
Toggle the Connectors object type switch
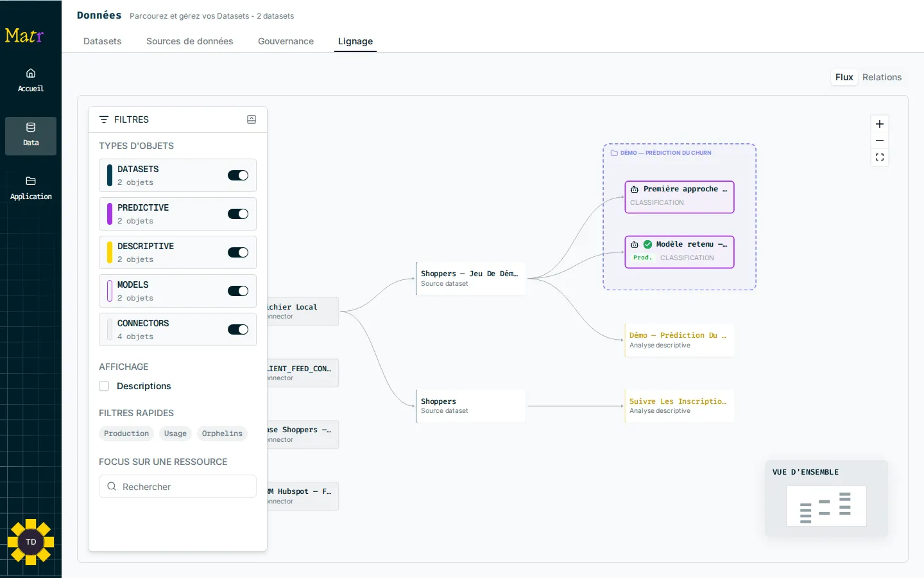[x=238, y=329]
